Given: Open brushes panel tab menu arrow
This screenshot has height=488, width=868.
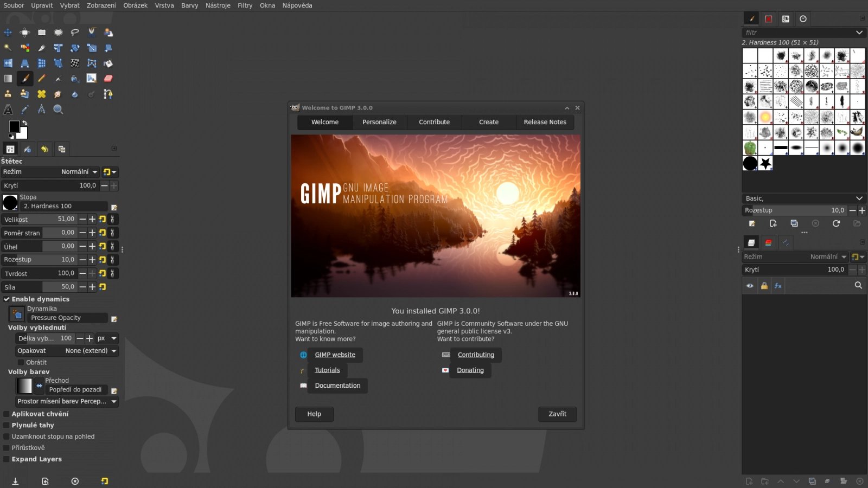Looking at the screenshot, I should coord(862,18).
